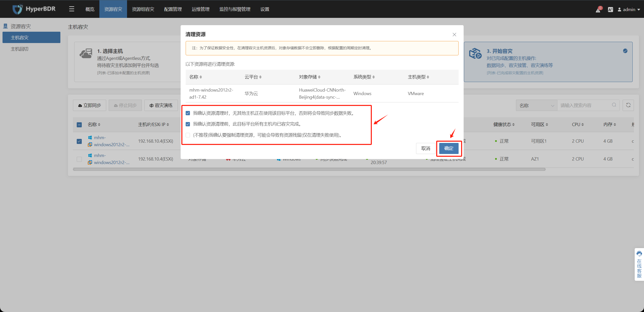644x312 pixels.
Task: Click the search magnifier icon
Action: [614, 105]
